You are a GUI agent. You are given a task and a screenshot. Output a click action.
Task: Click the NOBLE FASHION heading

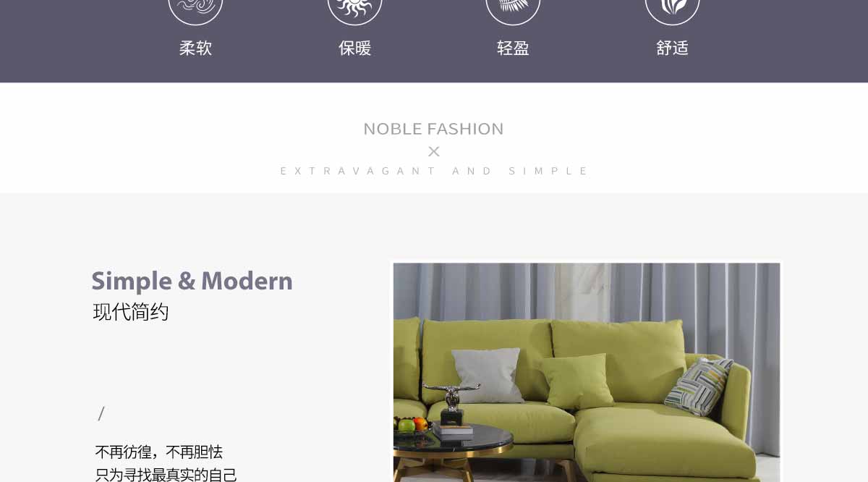(x=433, y=129)
